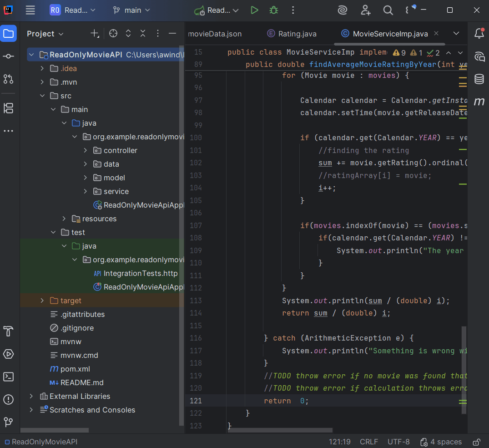489x448 pixels.
Task: Open AI chat tool window on right sidebar
Action: [x=479, y=56]
